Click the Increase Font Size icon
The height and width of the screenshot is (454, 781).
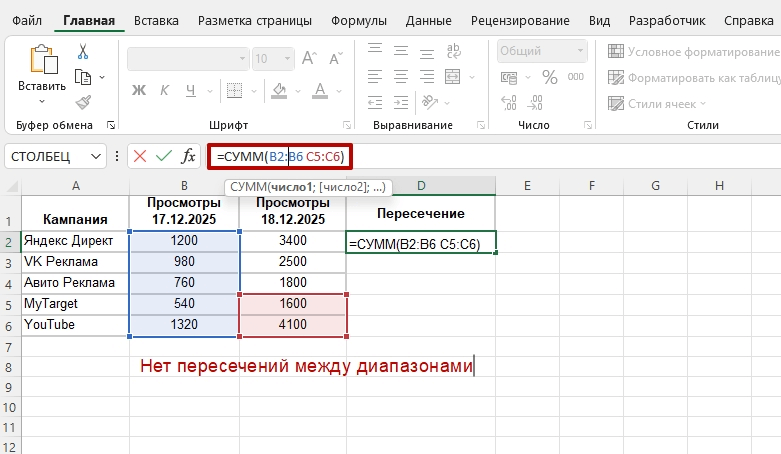tap(309, 58)
